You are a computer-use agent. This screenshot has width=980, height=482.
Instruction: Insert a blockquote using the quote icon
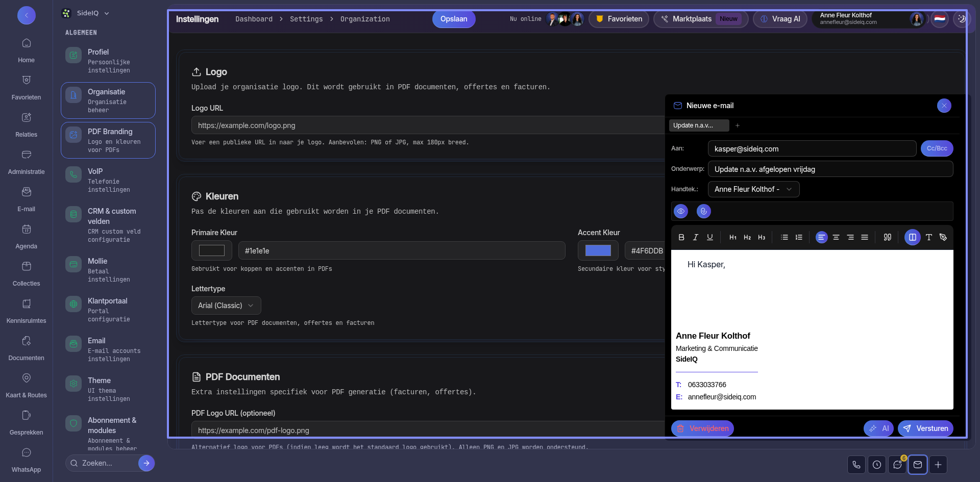coord(887,237)
